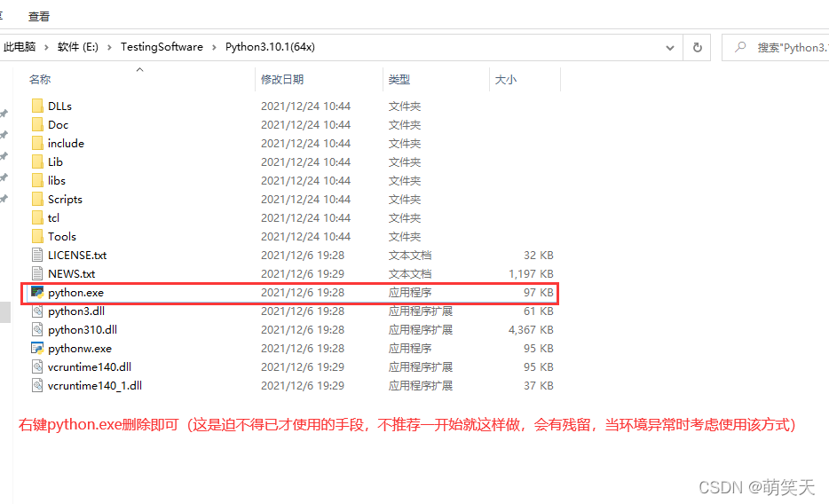Image resolution: width=829 pixels, height=504 pixels.
Task: Click the Doc folder name
Action: [59, 125]
